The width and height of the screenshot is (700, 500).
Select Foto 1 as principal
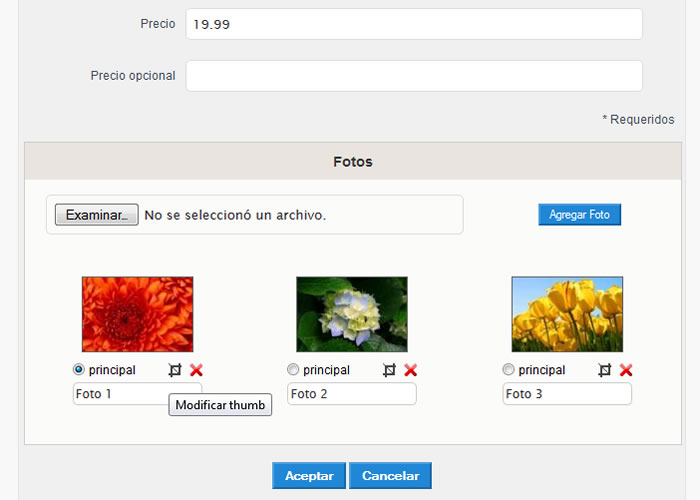[79, 370]
